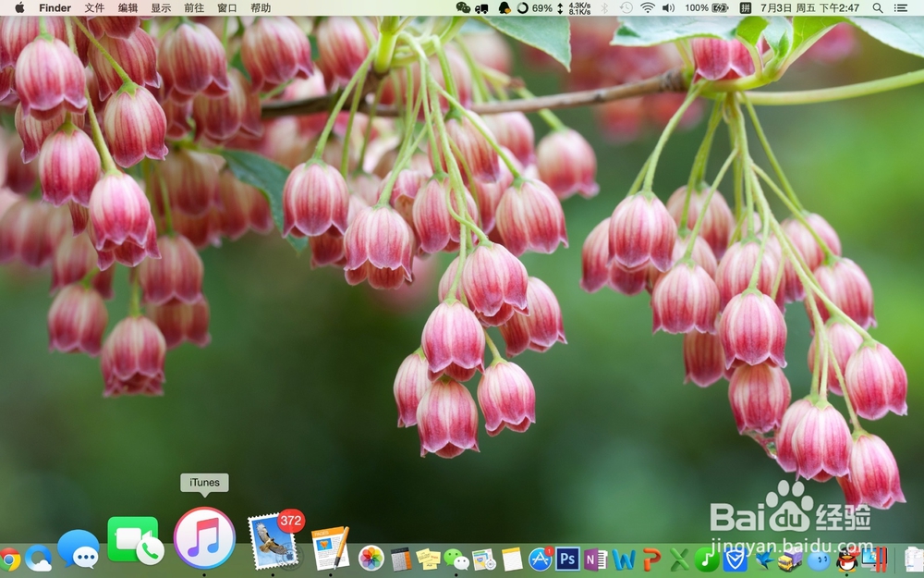924x578 pixels.
Task: Click the date and time 7月3日 周五
Action: coord(809,7)
